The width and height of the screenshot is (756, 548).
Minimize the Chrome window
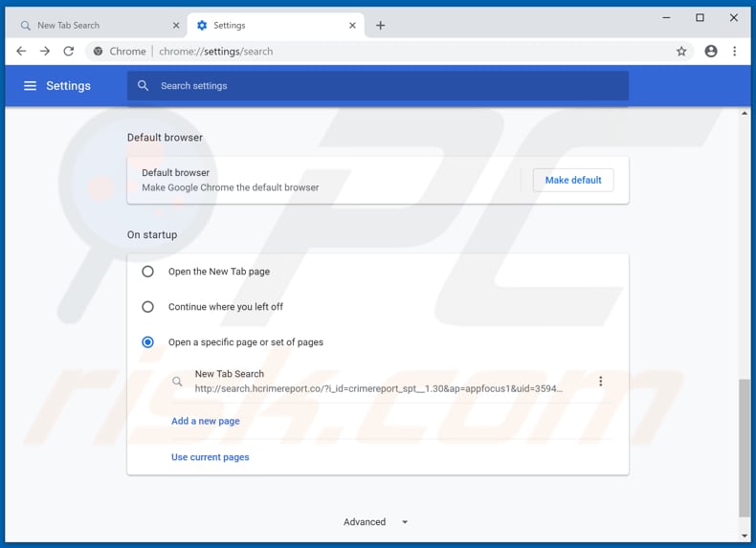click(666, 18)
